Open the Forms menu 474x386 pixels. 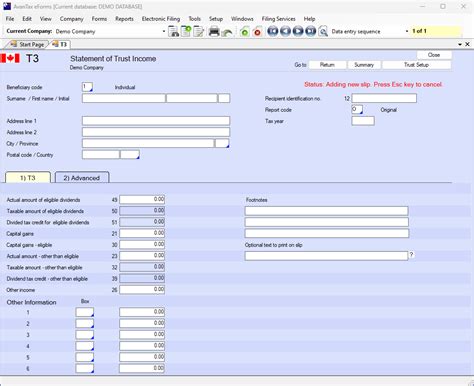point(99,19)
